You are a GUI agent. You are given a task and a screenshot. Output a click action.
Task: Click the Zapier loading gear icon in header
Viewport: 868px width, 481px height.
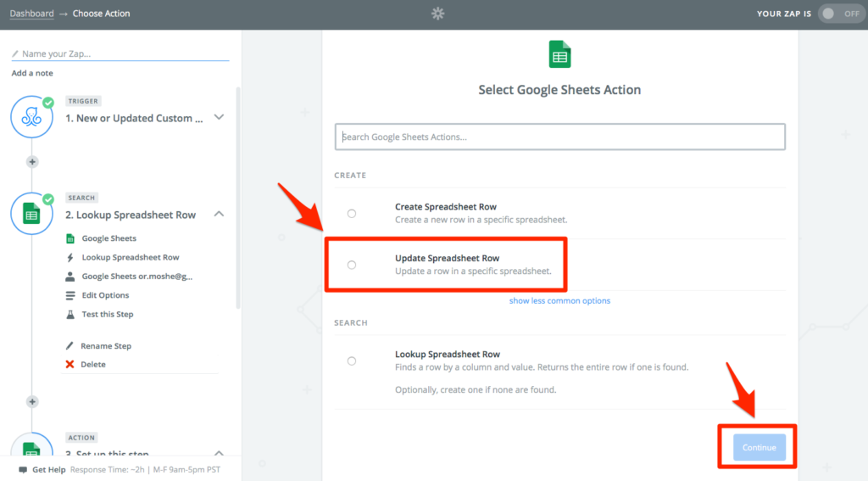click(x=438, y=14)
